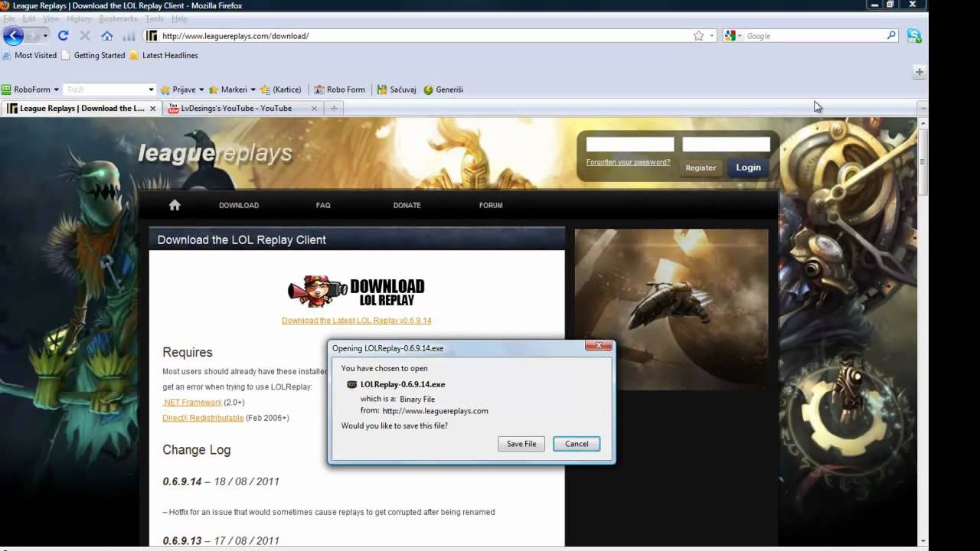Screen dimensions: 980x551
Task: Bookmark this page with the star icon
Action: click(x=698, y=36)
